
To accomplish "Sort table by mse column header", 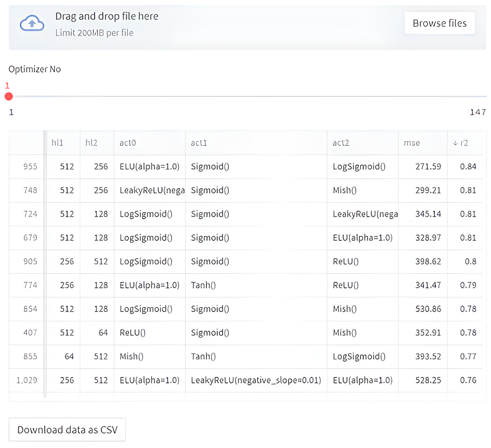I will click(412, 143).
